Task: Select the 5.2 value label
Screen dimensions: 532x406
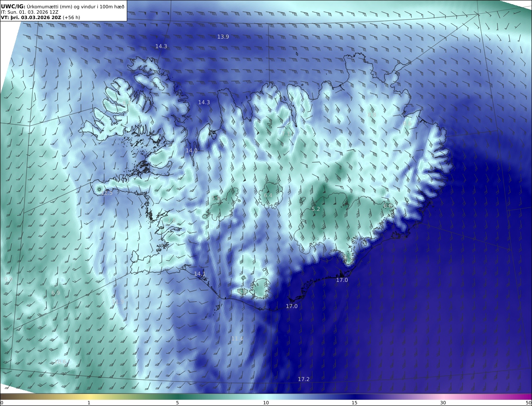Action: (316, 209)
